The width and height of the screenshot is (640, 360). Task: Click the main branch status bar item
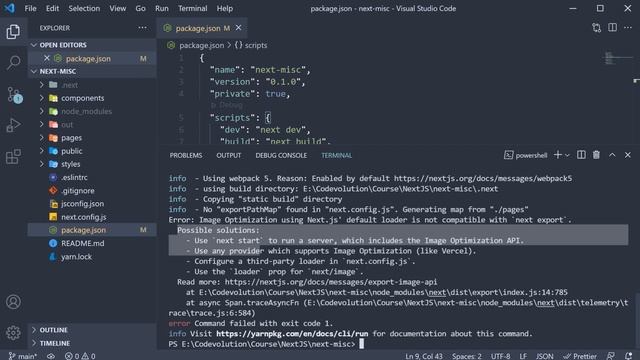(23, 356)
